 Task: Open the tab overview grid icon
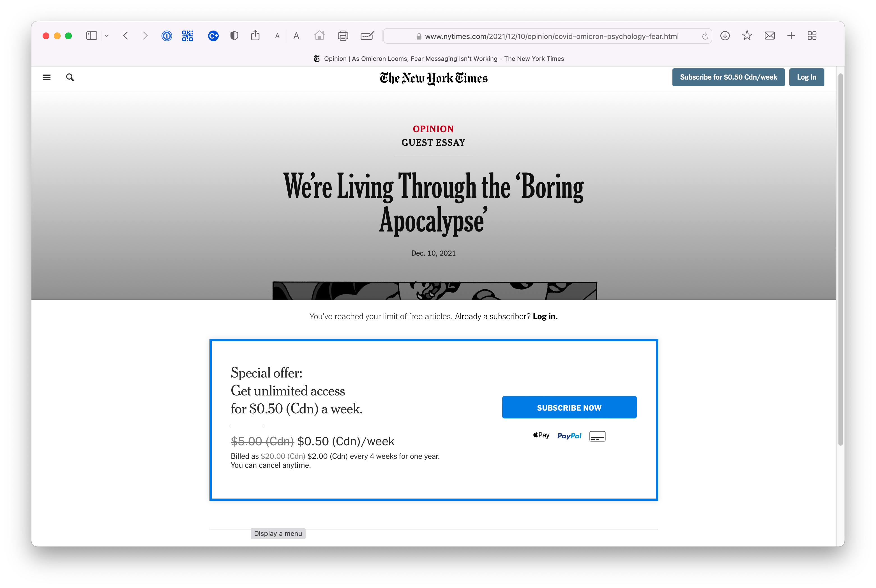pyautogui.click(x=812, y=36)
